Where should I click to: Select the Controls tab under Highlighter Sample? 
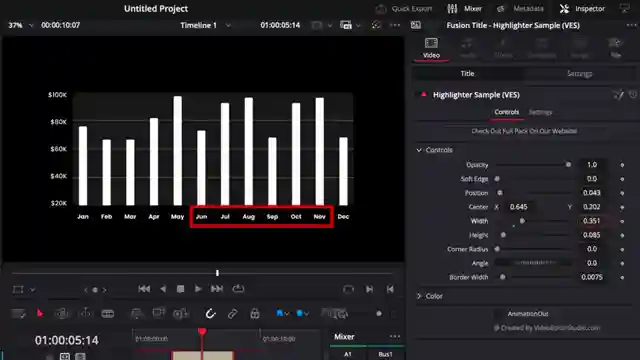[x=507, y=112]
